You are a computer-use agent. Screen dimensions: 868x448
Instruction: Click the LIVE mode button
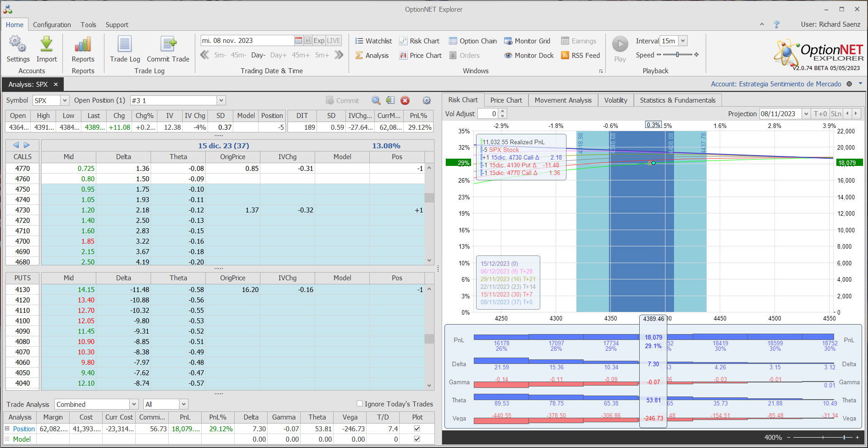[x=334, y=41]
